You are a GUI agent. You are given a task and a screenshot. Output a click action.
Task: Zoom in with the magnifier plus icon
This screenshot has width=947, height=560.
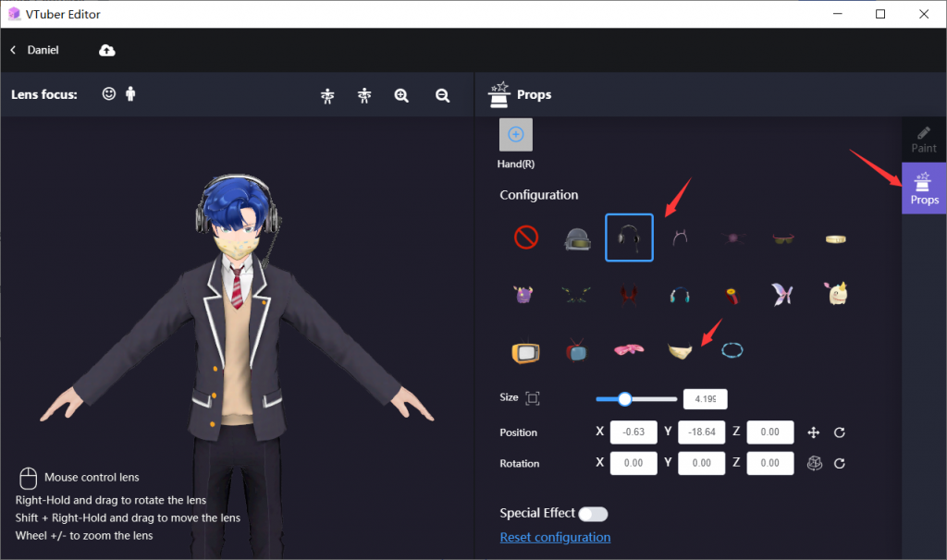pyautogui.click(x=401, y=95)
